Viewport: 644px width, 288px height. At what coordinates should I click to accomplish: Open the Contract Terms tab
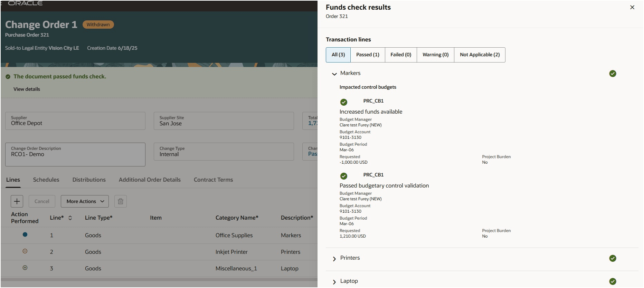click(x=213, y=180)
